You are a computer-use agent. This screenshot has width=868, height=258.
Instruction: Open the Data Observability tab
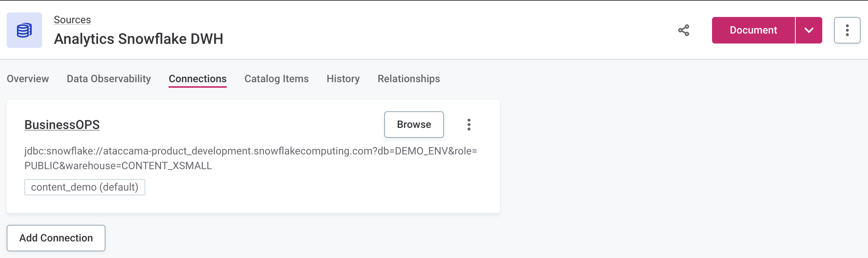click(x=108, y=79)
